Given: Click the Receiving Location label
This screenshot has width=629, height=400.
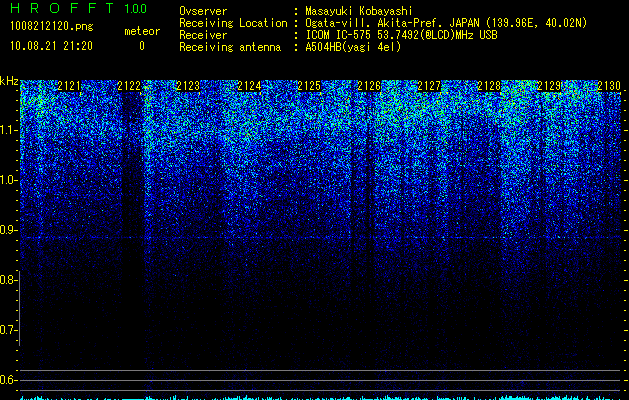Looking at the screenshot, I should (233, 23).
